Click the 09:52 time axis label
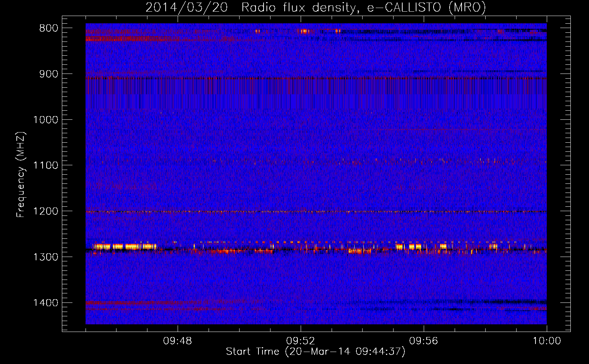 (301, 341)
